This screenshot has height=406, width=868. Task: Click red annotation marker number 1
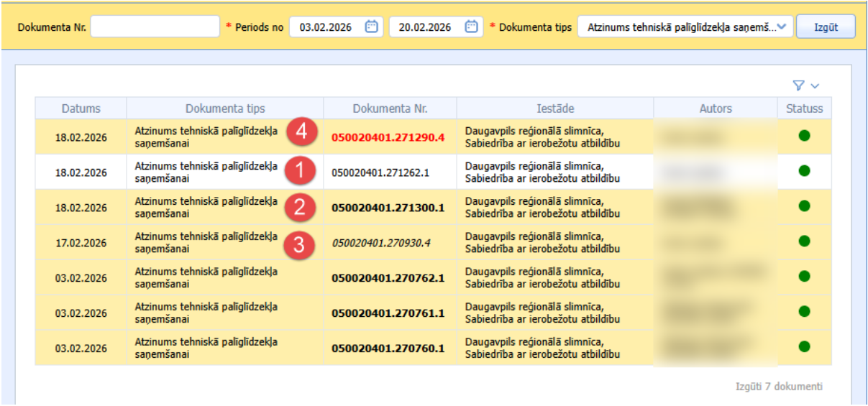pos(300,172)
